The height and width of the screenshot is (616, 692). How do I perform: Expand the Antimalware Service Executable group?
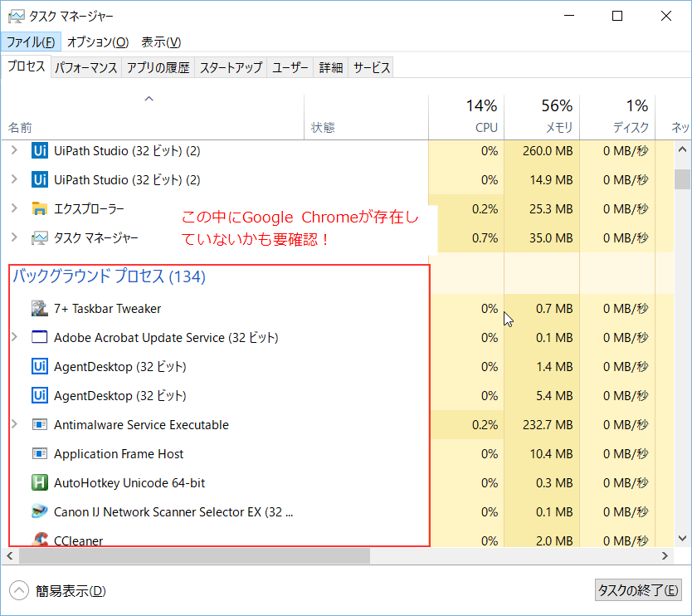click(x=14, y=424)
